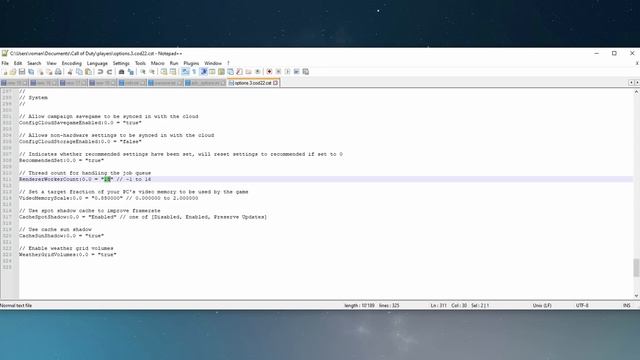640x360 pixels.
Task: Click scrollbar down arrow in editor
Action: pyautogui.click(x=636, y=296)
